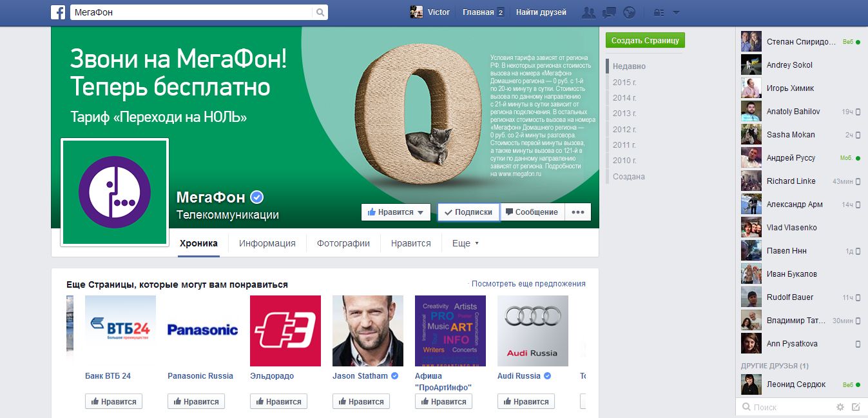
Task: Jump to Недавно in timeline
Action: click(x=629, y=66)
